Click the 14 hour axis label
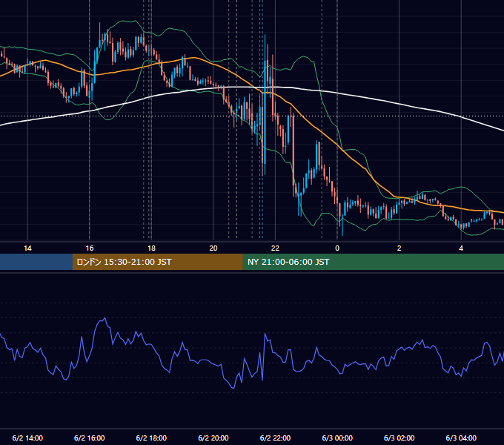Viewport: 504px width, 445px height. pyautogui.click(x=27, y=248)
